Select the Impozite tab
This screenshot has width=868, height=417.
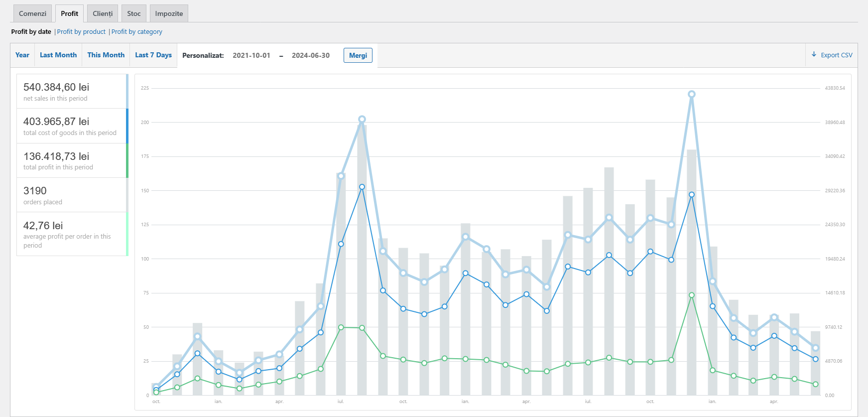(x=169, y=13)
